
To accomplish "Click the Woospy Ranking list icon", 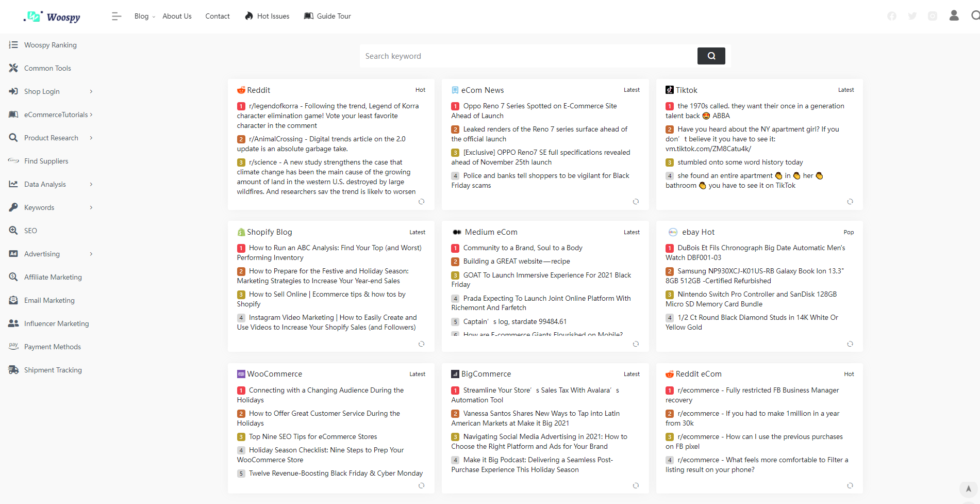I will coord(13,45).
